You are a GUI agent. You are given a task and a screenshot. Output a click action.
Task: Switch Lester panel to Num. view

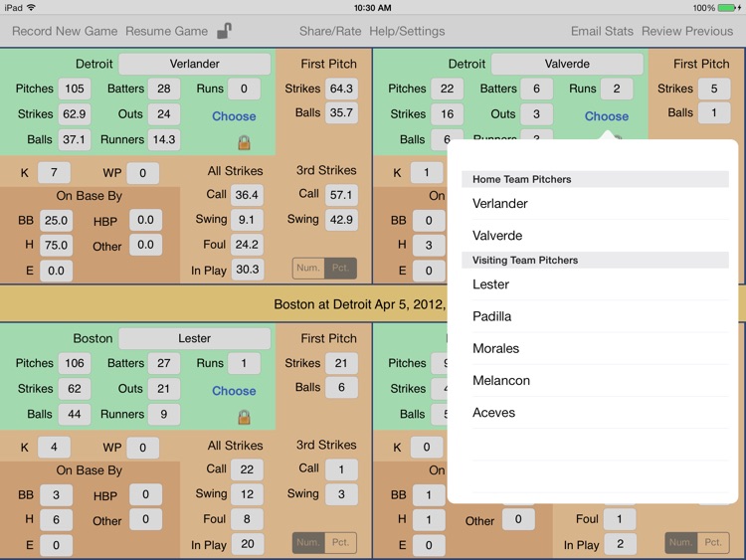(308, 542)
